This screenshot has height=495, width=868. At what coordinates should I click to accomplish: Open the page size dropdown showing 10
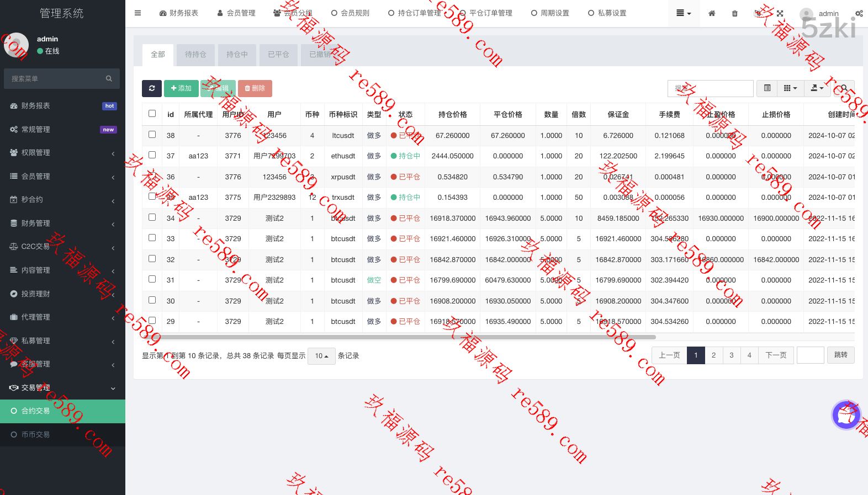[321, 356]
